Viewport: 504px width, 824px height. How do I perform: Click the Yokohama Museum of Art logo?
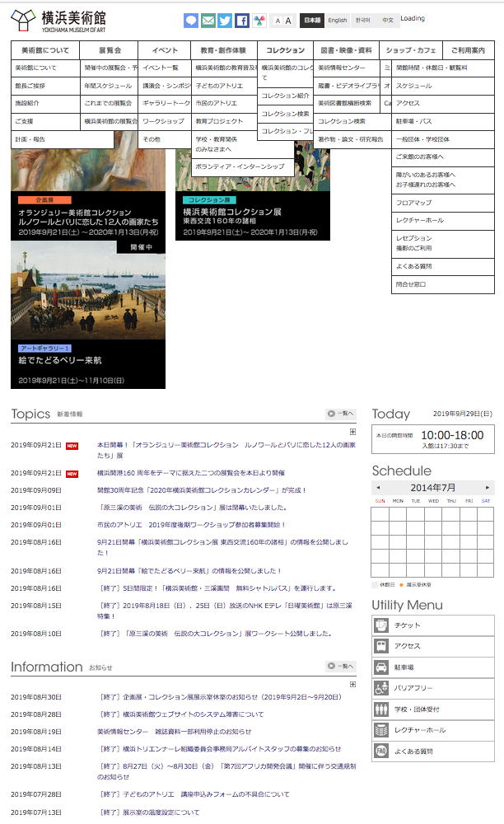pos(58,21)
